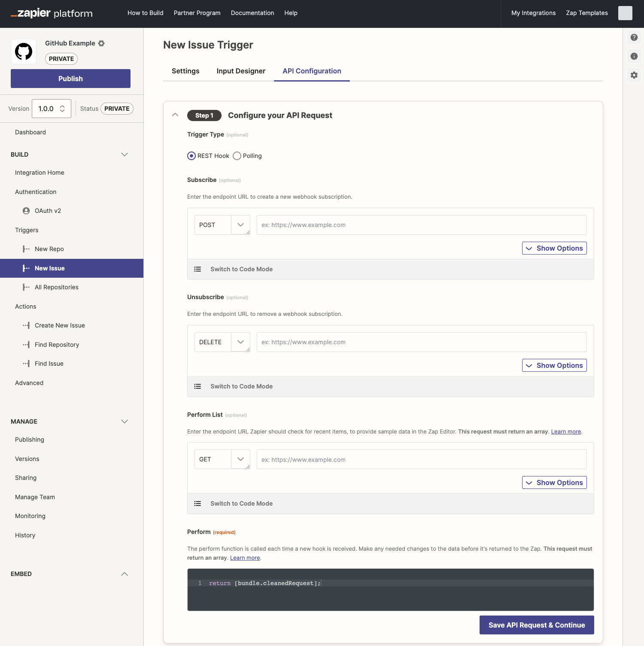
Task: Click the Perform List URL input field
Action: click(x=422, y=459)
